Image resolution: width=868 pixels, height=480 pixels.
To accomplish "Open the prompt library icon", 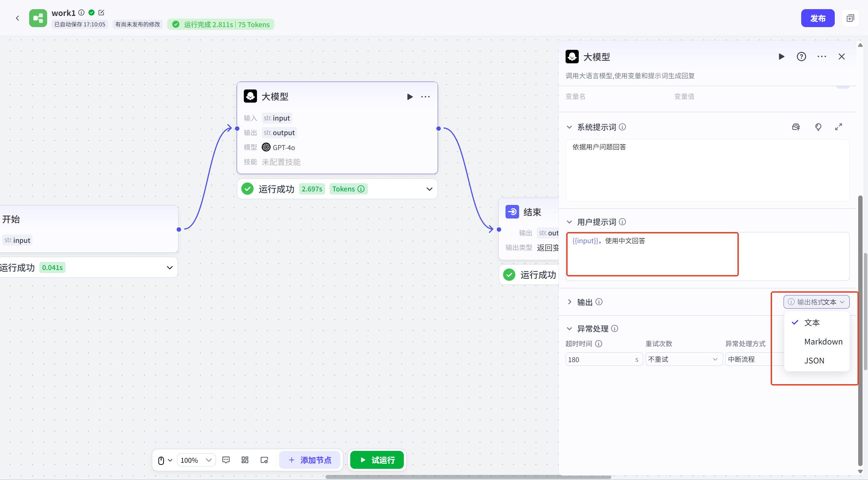I will coord(796,127).
